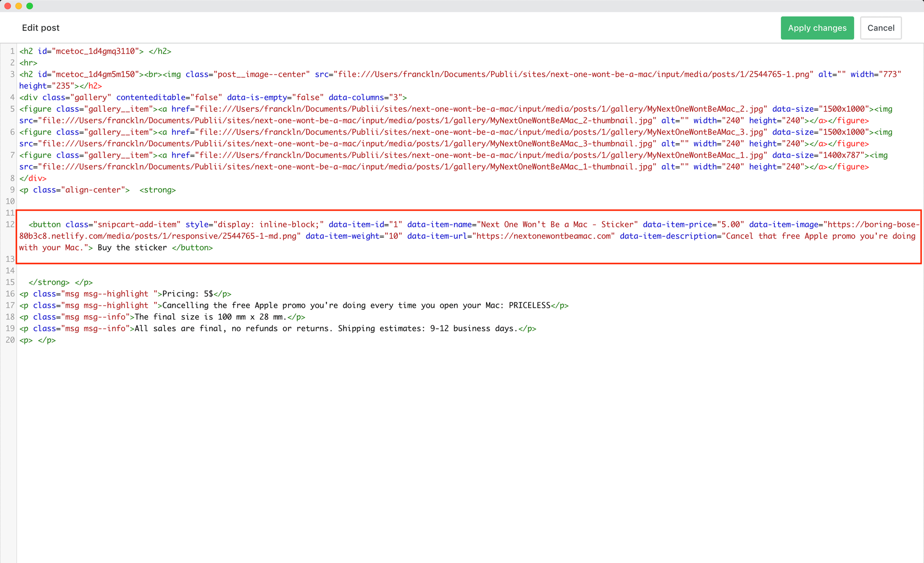Click the data-item-description attribute name

(x=668, y=236)
